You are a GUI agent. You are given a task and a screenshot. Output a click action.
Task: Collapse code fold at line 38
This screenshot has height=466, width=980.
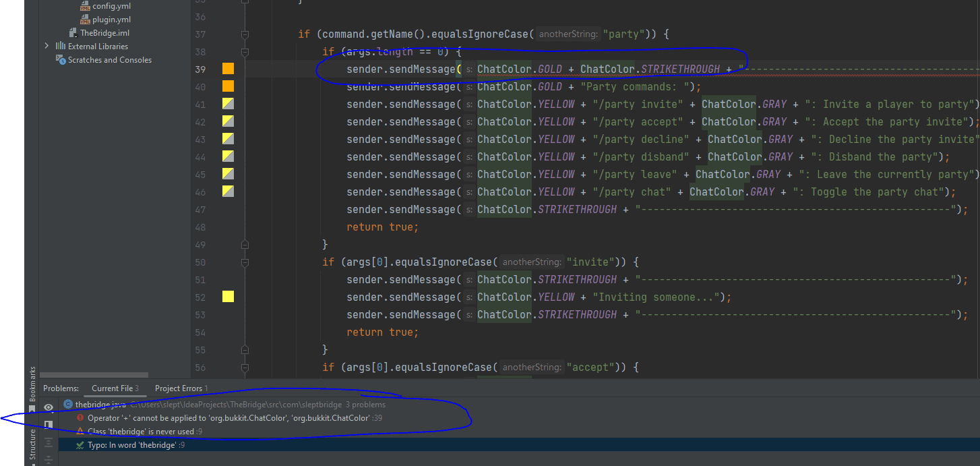pyautogui.click(x=245, y=52)
